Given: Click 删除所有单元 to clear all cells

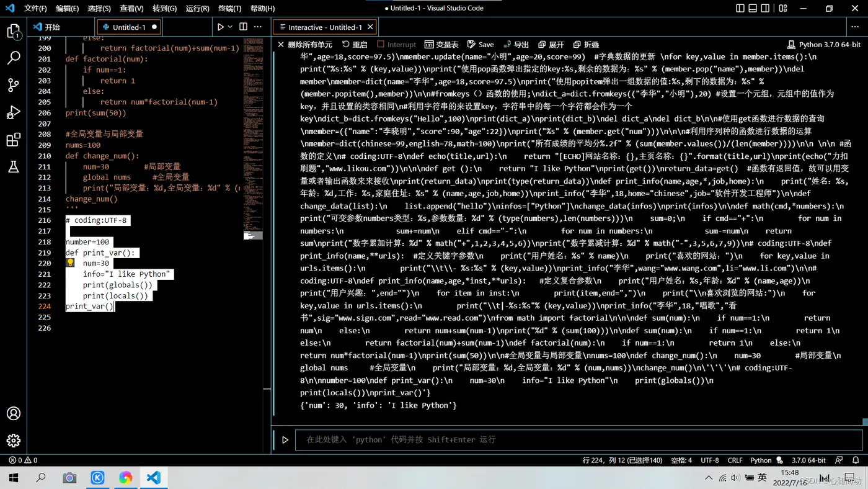Looking at the screenshot, I should click(x=304, y=45).
